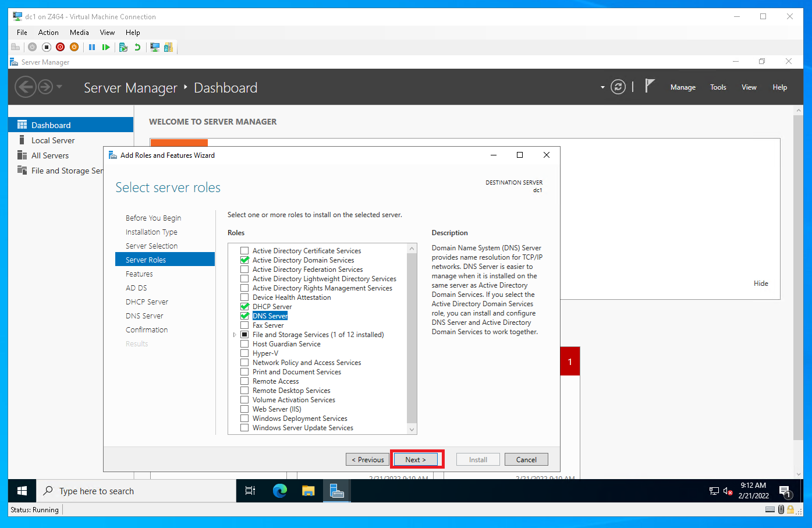Image resolution: width=812 pixels, height=528 pixels.
Task: Click the Hide link in welcome panel
Action: [x=761, y=284]
